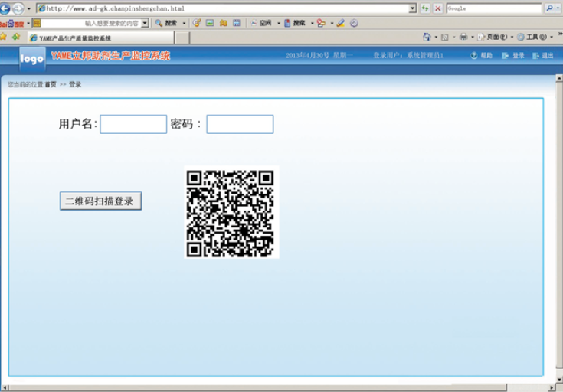This screenshot has height=392, width=563.
Task: Open the 页面 (Page) menu
Action: point(496,37)
